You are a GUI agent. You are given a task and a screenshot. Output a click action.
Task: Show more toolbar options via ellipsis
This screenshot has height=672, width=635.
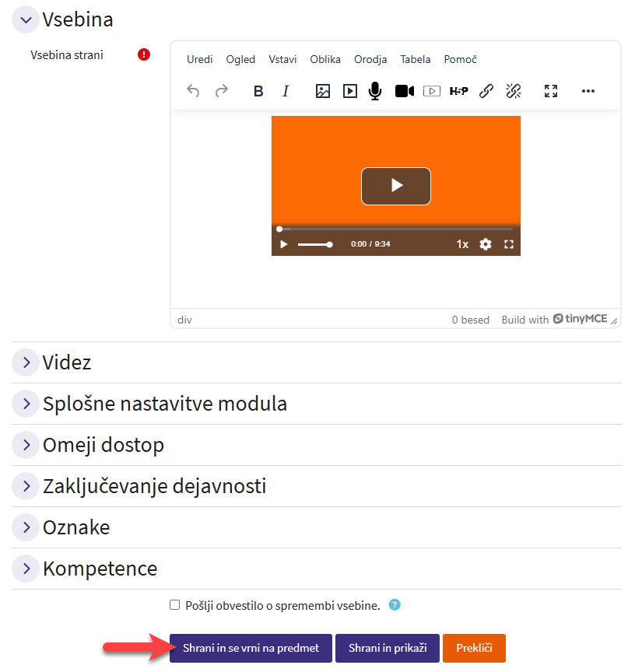[x=588, y=91]
